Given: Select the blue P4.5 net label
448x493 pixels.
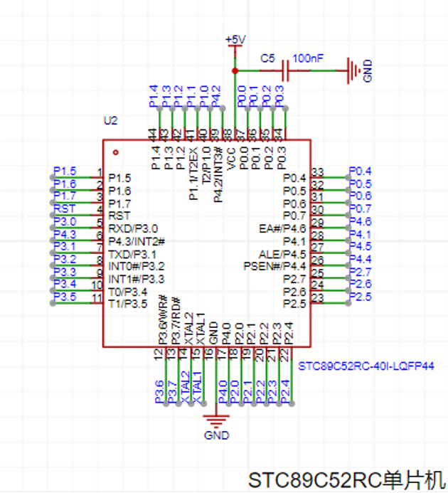Looking at the screenshot, I should coord(361,246).
